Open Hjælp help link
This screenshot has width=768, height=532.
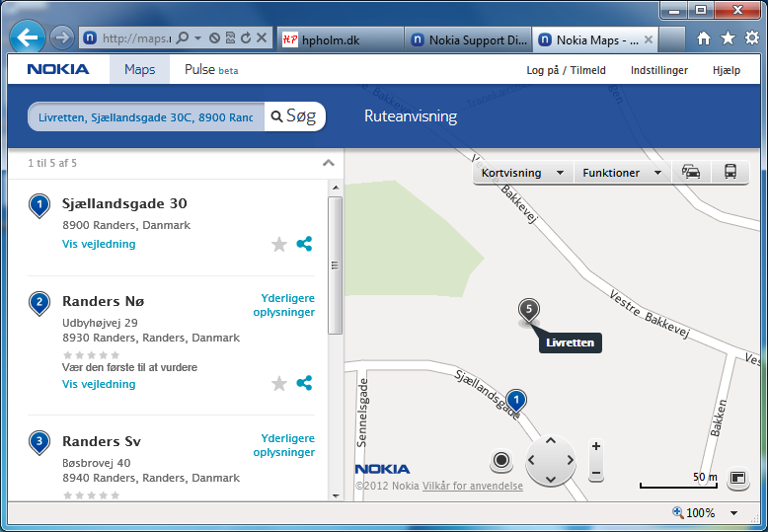click(727, 70)
